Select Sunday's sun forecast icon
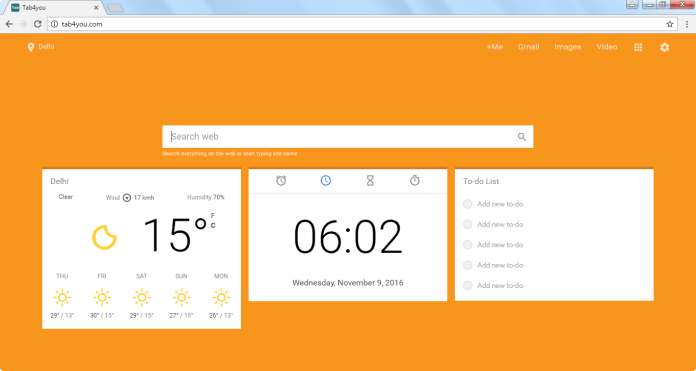Viewport: 696px width, 371px height. tap(181, 297)
